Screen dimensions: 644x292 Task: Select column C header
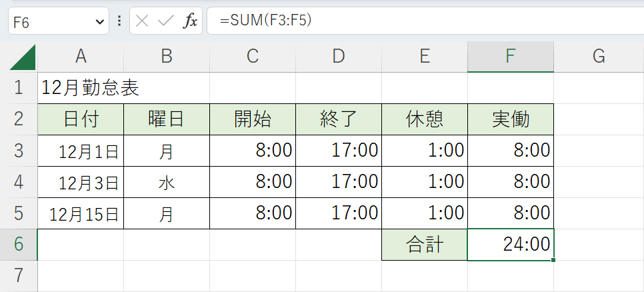tap(253, 57)
